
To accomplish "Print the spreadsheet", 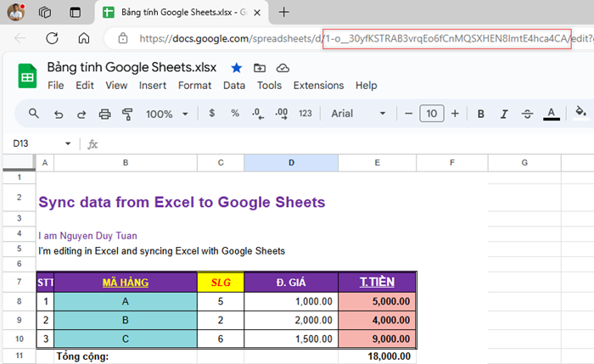I will point(104,114).
